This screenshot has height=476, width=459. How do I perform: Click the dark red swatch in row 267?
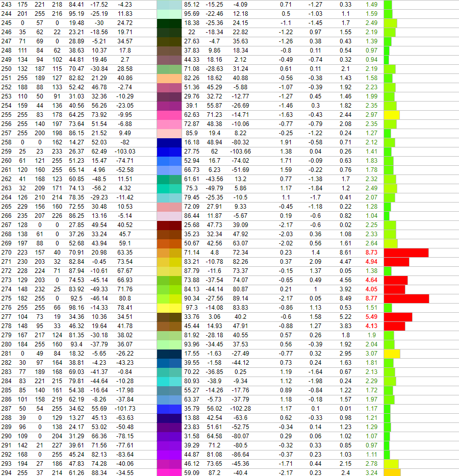[169, 225]
